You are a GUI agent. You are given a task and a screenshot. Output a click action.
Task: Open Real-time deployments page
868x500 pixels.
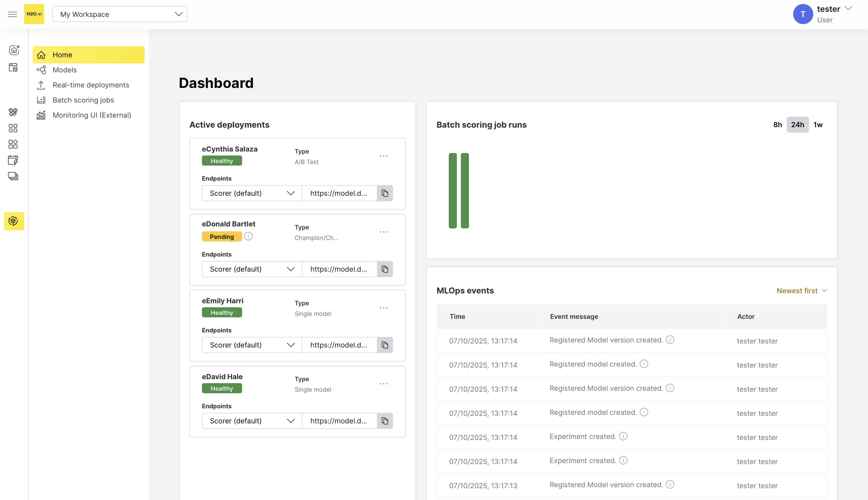pos(91,85)
